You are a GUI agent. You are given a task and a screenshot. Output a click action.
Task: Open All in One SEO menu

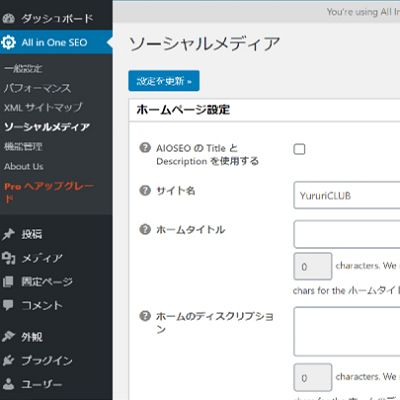coord(56,42)
